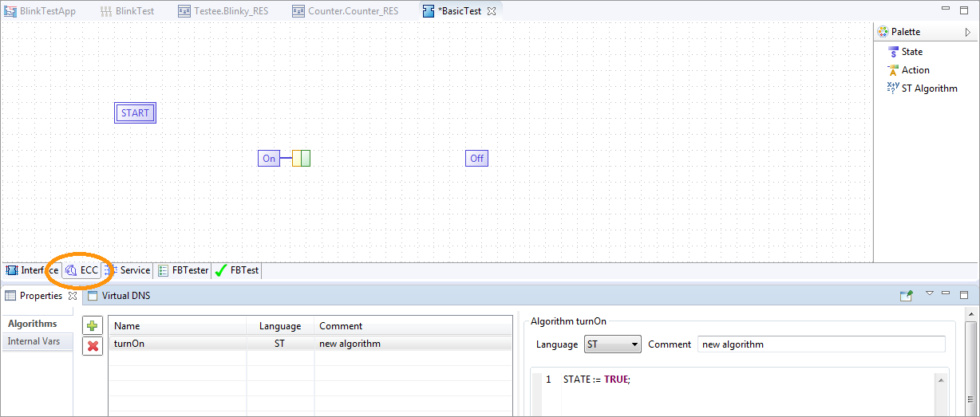Click the START state in the diagram
Viewport: 980px width, 417px height.
[135, 113]
